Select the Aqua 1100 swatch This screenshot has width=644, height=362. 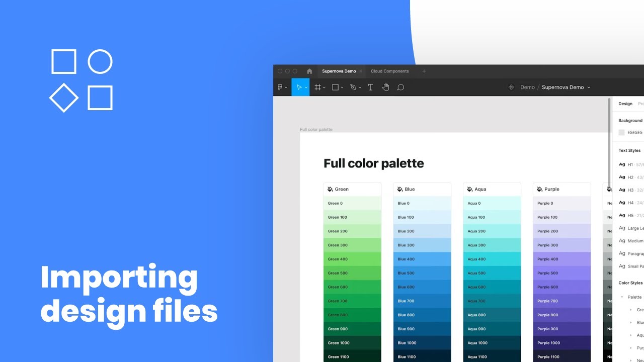pos(492,356)
